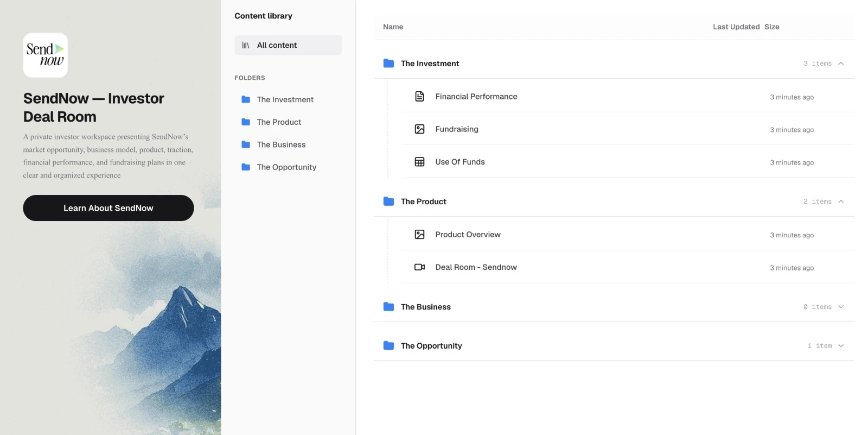Screen dimensions: 868x435
Task: Select All content in the library
Action: (288, 45)
